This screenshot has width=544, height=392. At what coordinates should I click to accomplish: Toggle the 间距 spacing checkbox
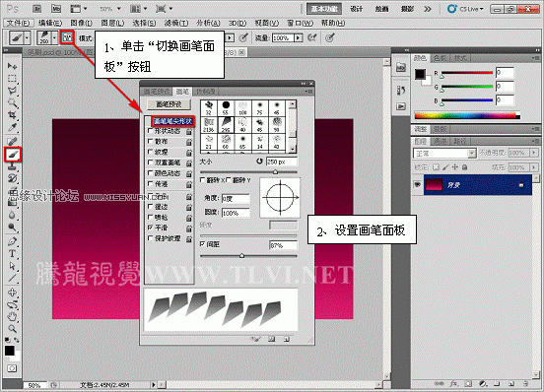point(203,244)
